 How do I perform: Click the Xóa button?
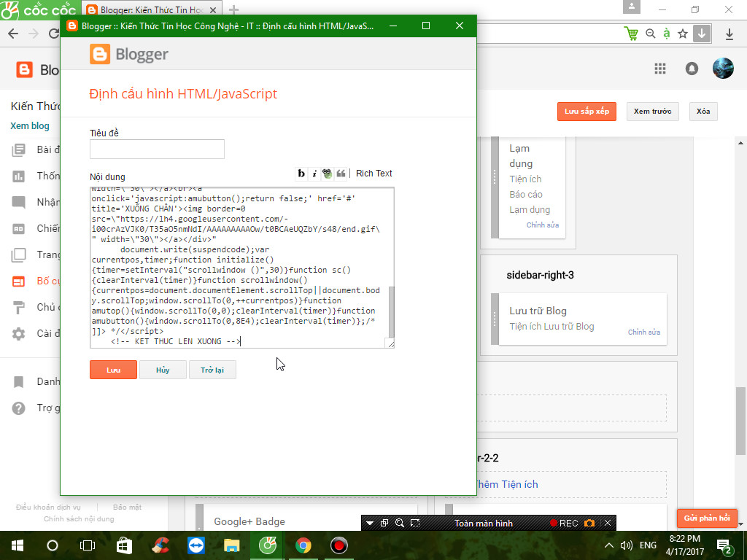(703, 112)
